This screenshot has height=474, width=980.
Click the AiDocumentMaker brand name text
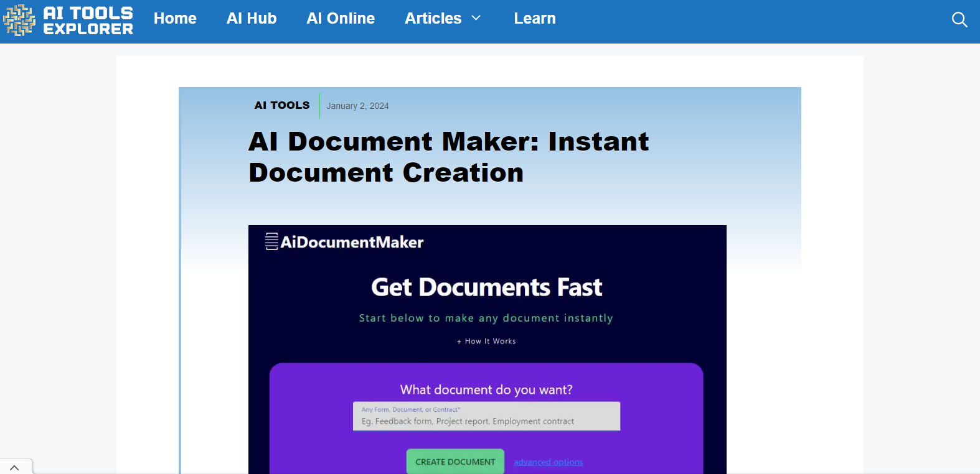[x=352, y=242]
